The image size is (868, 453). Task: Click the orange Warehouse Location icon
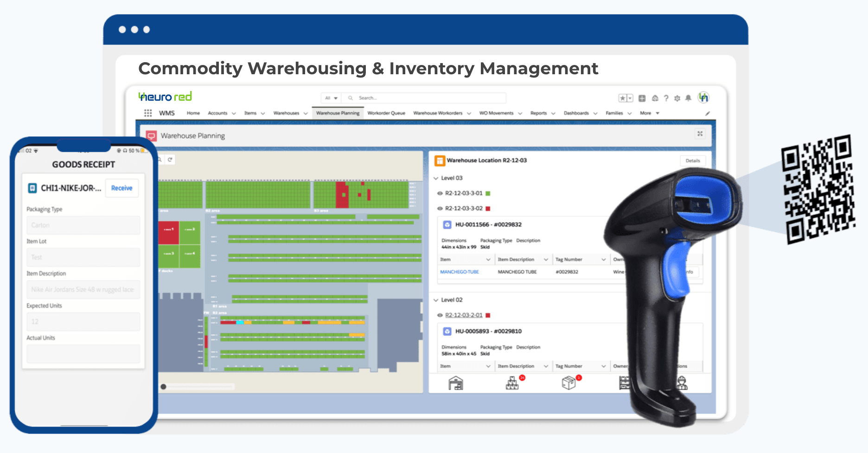click(x=440, y=161)
